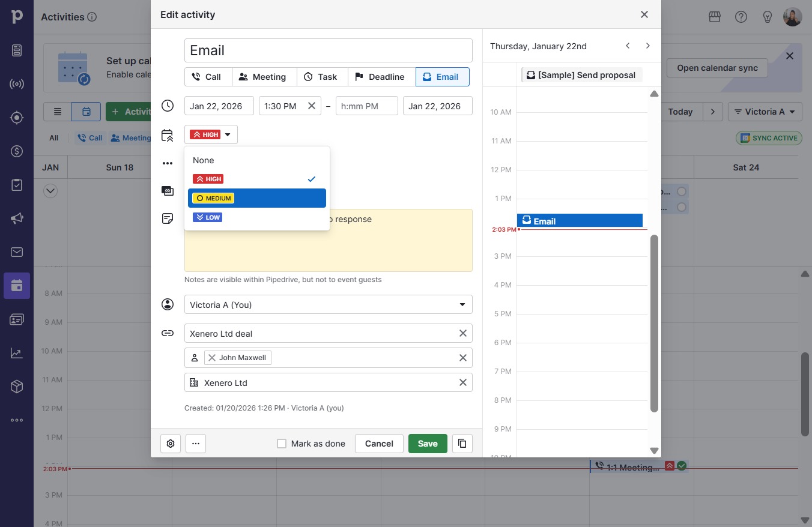Clear Xenero Ltd organization field
Image resolution: width=812 pixels, height=527 pixels.
pyautogui.click(x=463, y=382)
